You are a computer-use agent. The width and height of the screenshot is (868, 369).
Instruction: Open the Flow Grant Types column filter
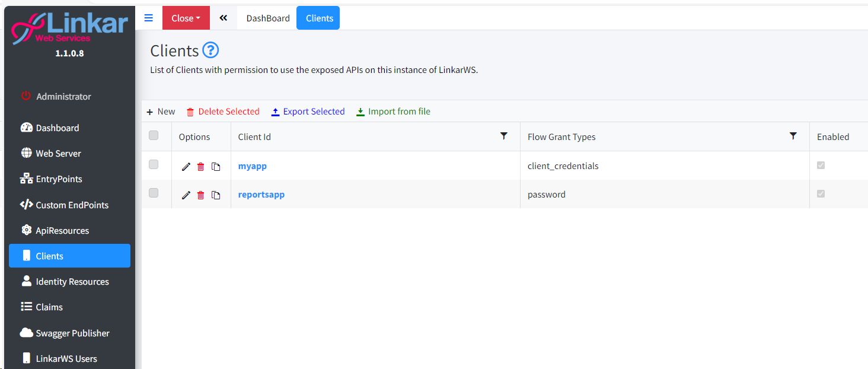(793, 136)
